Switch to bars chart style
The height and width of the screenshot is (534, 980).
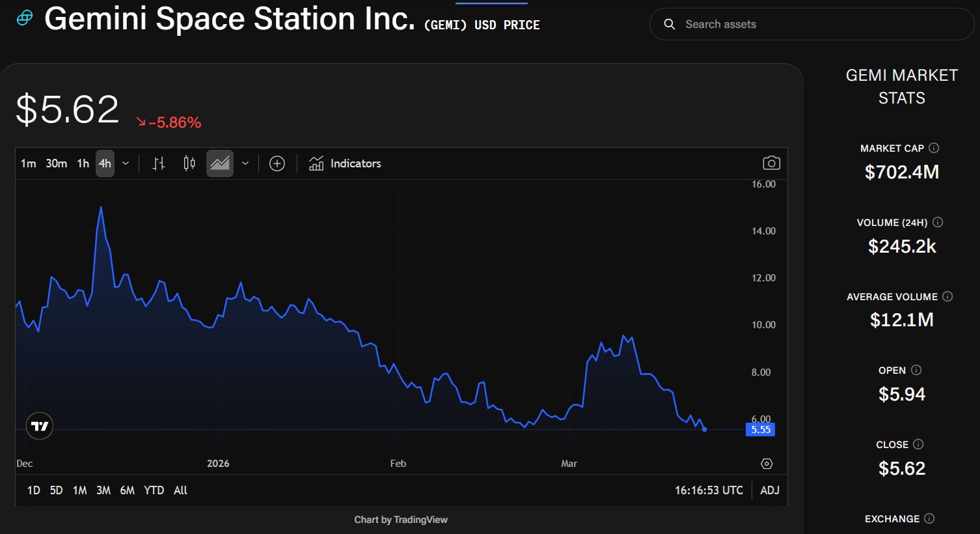click(x=159, y=163)
